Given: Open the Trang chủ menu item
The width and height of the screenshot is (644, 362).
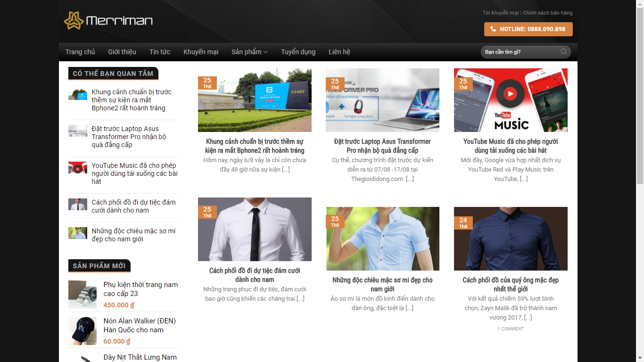Looking at the screenshot, I should [80, 52].
